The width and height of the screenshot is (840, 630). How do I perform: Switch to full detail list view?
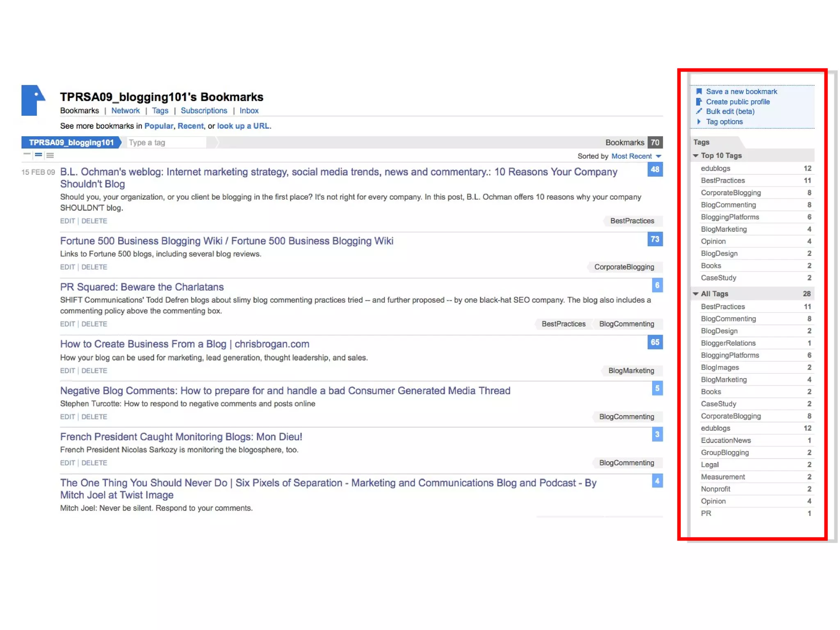[50, 155]
